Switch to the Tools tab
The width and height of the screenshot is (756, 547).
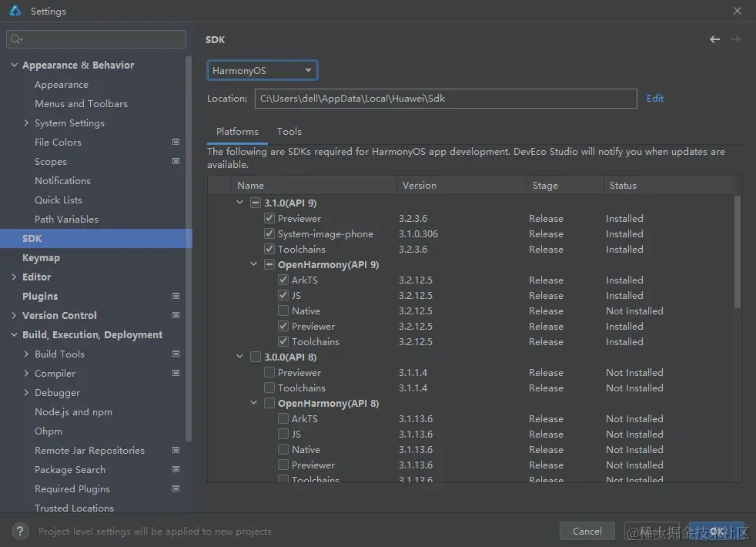point(289,132)
